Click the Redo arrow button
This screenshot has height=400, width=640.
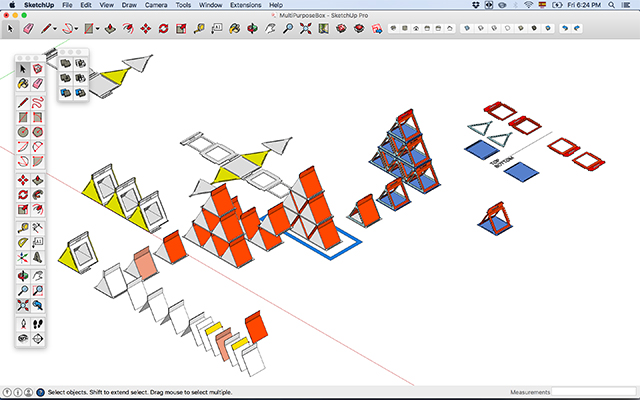577,28
